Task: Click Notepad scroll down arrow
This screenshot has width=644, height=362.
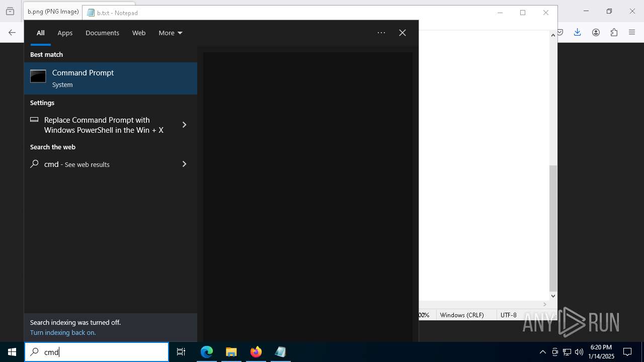Action: pyautogui.click(x=553, y=296)
